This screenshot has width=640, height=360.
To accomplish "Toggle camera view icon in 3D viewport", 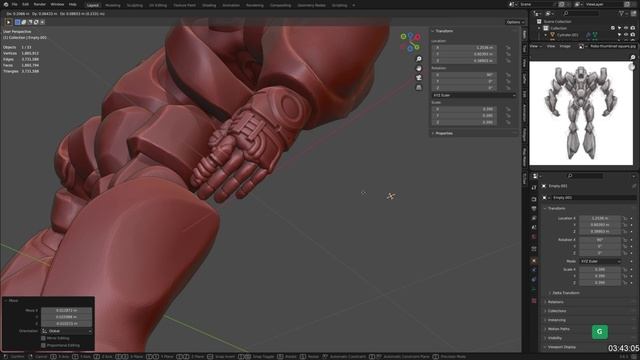I will click(419, 78).
